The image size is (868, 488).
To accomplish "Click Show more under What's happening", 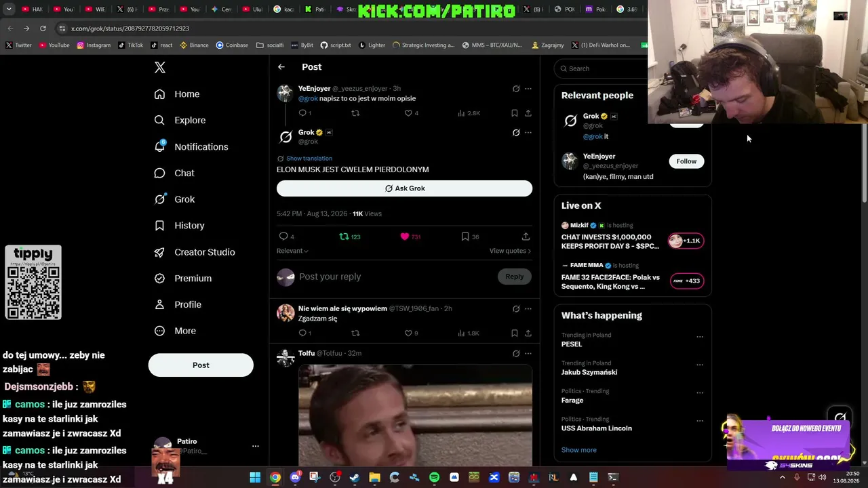I will click(579, 450).
